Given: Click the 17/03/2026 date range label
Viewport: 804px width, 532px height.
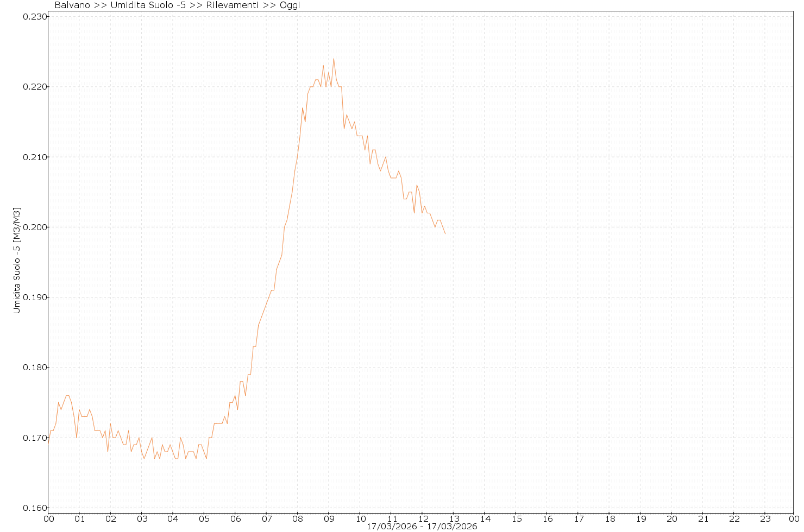Looking at the screenshot, I should [422, 527].
